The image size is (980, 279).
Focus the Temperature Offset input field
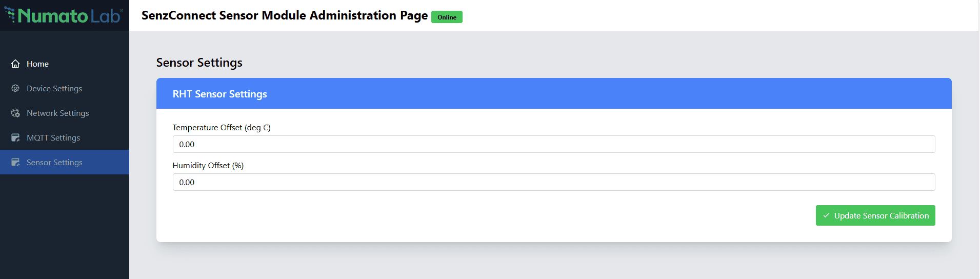click(x=554, y=144)
